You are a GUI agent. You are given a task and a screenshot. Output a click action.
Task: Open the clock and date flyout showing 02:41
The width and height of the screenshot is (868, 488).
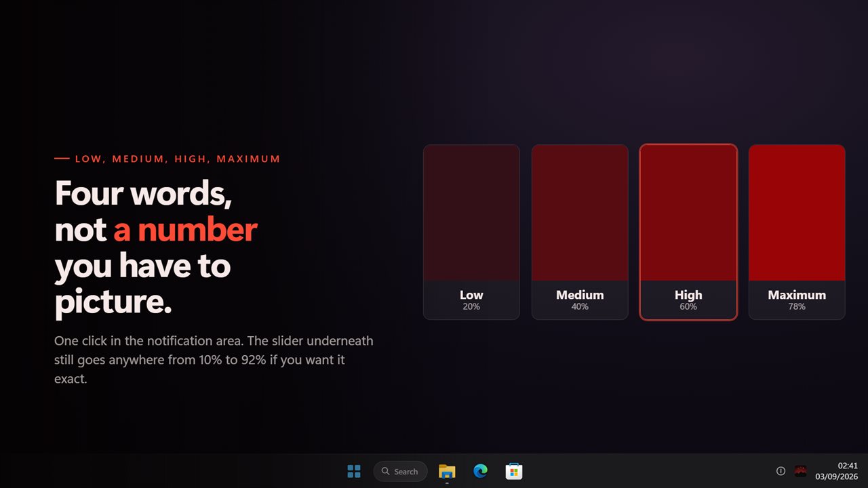pos(838,471)
